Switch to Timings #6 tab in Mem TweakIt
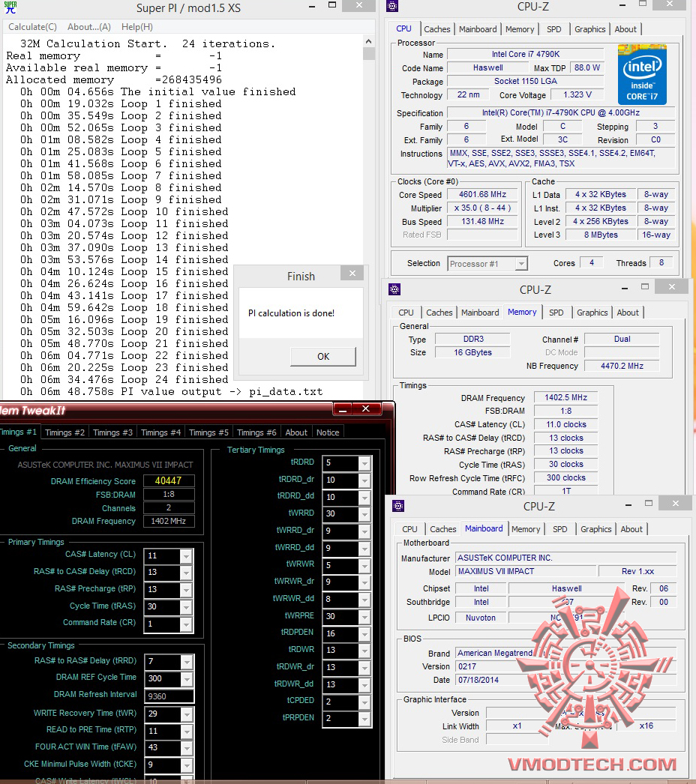 coord(256,432)
